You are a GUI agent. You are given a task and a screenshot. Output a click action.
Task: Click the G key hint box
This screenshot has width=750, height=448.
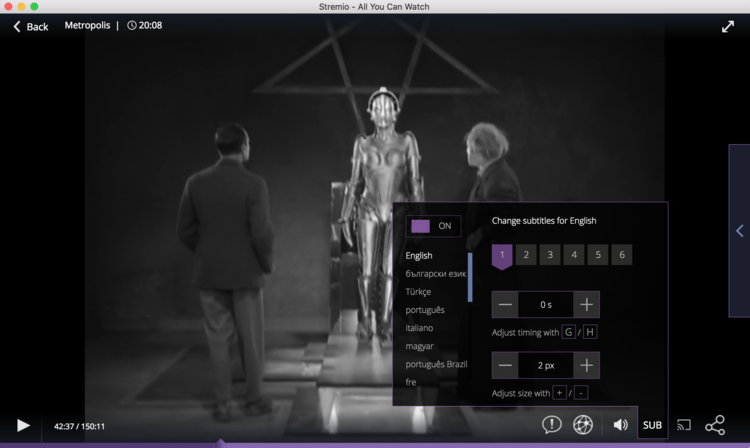(568, 332)
